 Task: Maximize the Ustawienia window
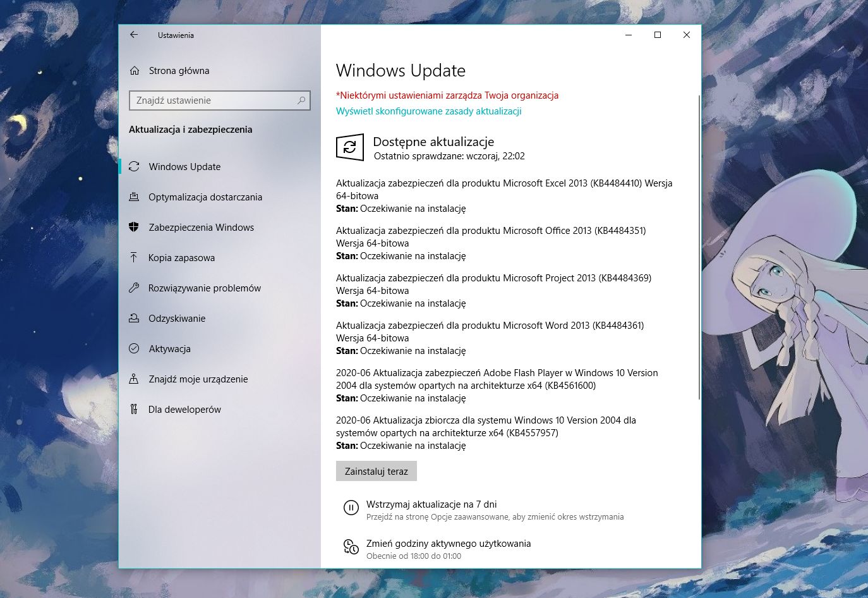pos(658,35)
